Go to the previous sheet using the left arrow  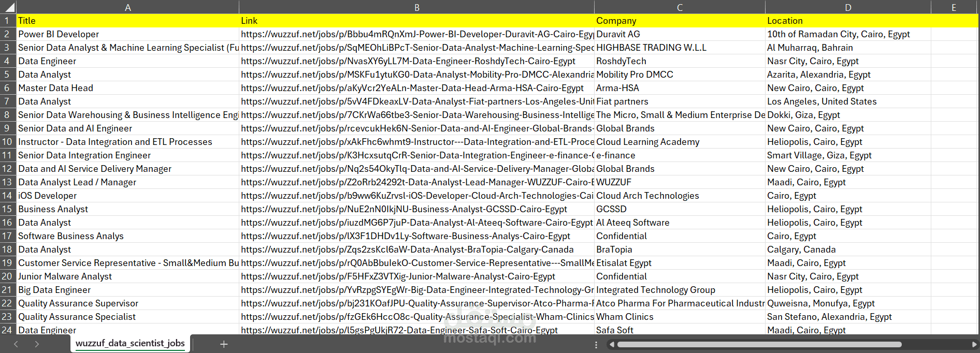coord(16,344)
